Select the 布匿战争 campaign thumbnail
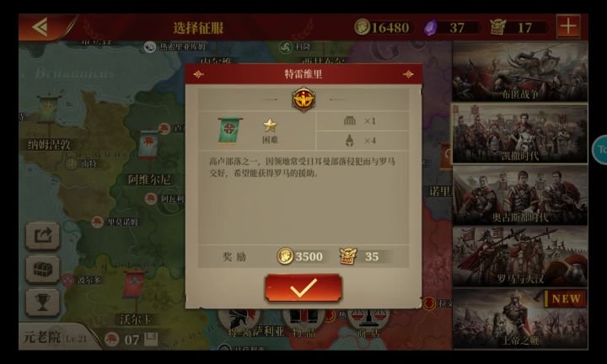This screenshot has width=607, height=364. coord(520,72)
